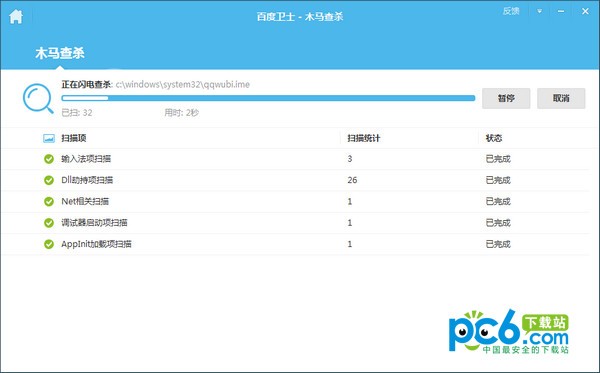
Task: Cancel the scan with 取消 button
Action: point(561,98)
